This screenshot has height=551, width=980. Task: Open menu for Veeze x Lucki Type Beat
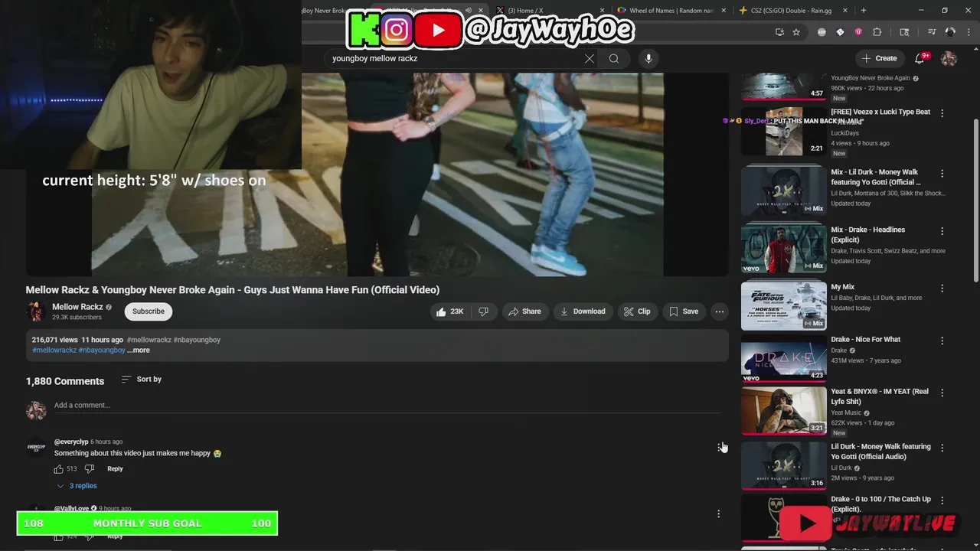tap(942, 112)
